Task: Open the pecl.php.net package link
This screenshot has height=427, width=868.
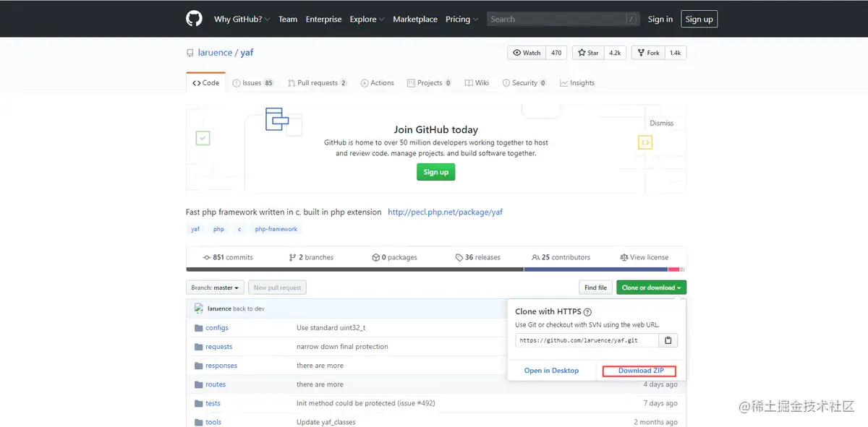Action: click(x=445, y=212)
